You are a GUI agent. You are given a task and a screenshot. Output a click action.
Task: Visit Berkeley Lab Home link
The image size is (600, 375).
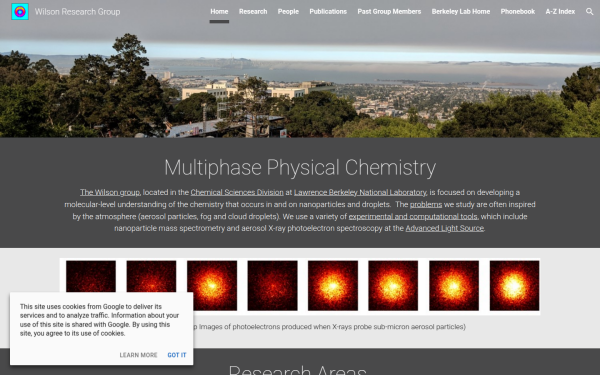tap(461, 11)
